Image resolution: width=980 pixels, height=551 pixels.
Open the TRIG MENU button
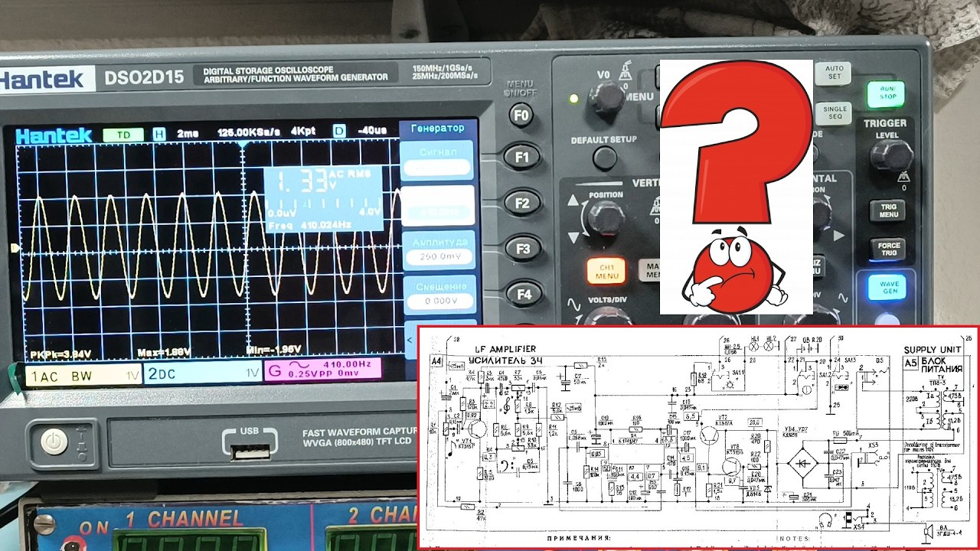point(887,210)
